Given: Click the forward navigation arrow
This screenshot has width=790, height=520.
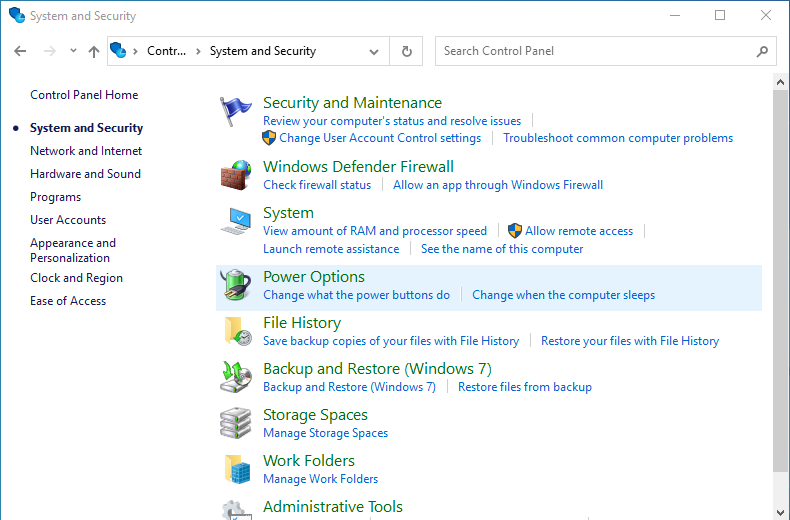Looking at the screenshot, I should (x=49, y=51).
